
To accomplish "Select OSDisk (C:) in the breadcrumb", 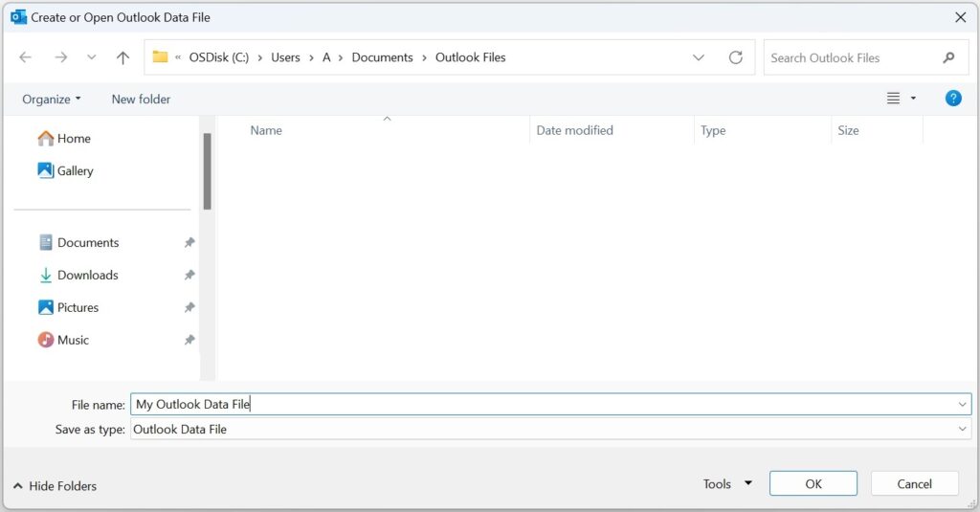I will [x=219, y=57].
